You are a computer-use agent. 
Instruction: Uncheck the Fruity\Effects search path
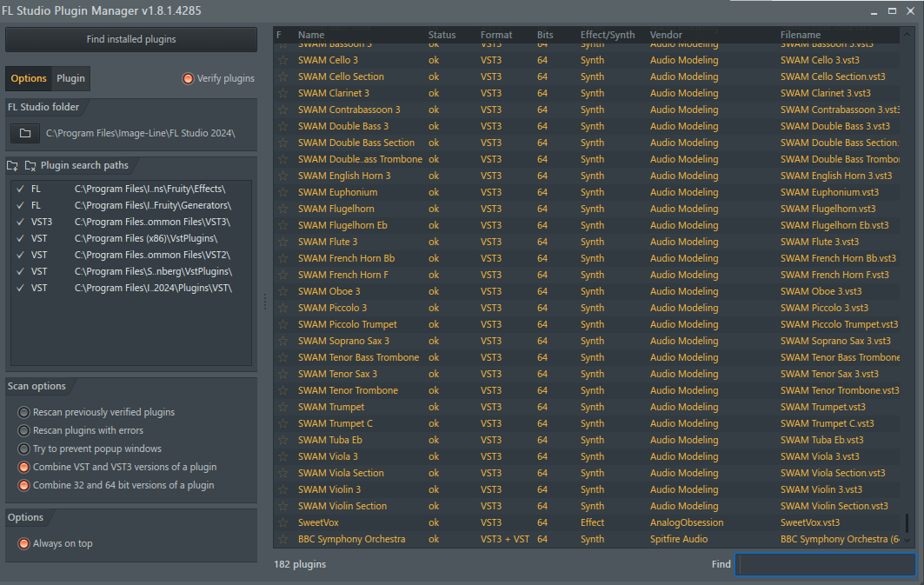[21, 189]
